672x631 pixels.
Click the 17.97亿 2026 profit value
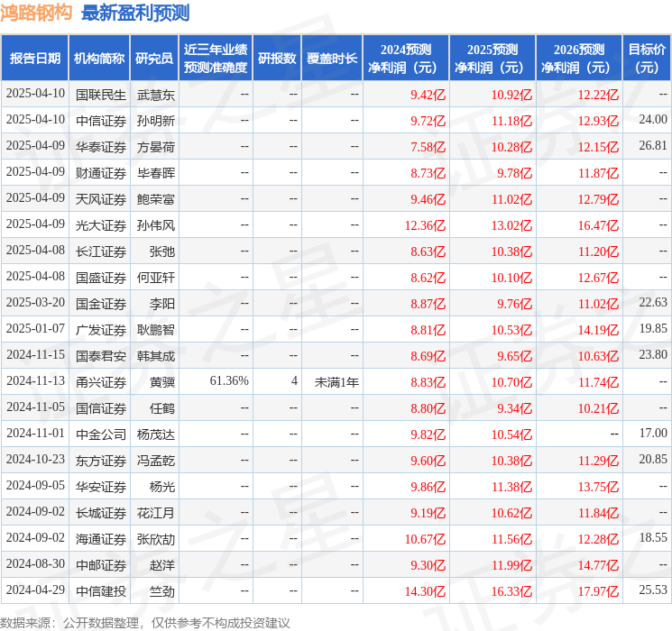click(x=598, y=591)
